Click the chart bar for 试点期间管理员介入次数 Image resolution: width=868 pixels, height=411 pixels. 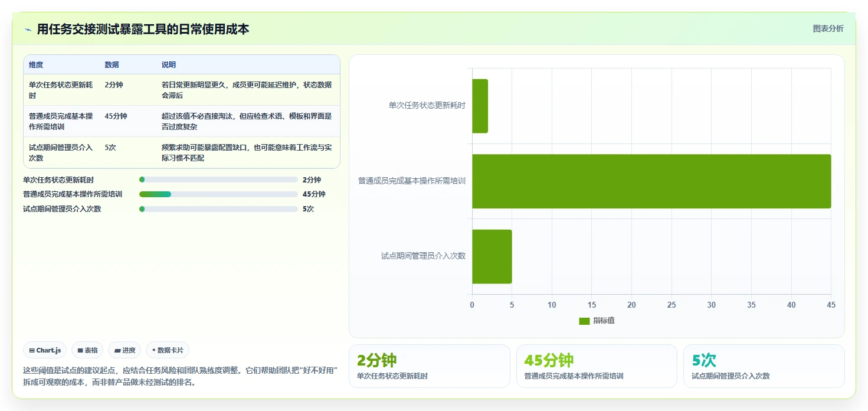(492, 256)
